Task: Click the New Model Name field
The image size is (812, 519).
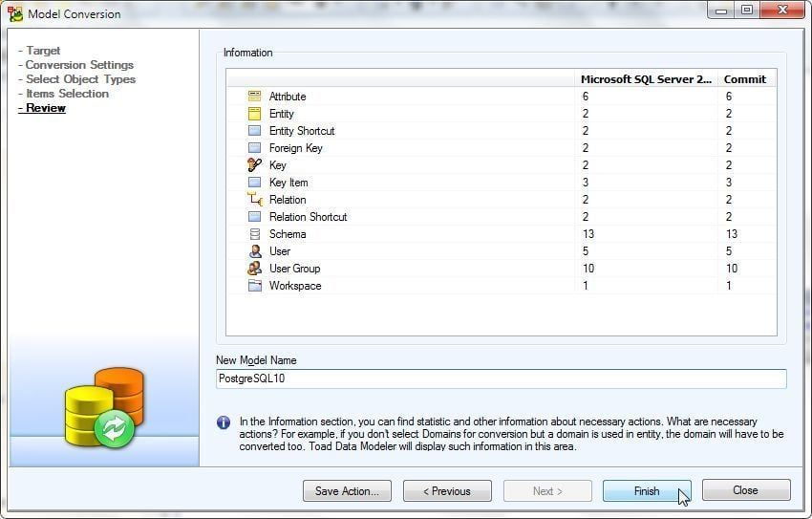Action: click(x=501, y=378)
